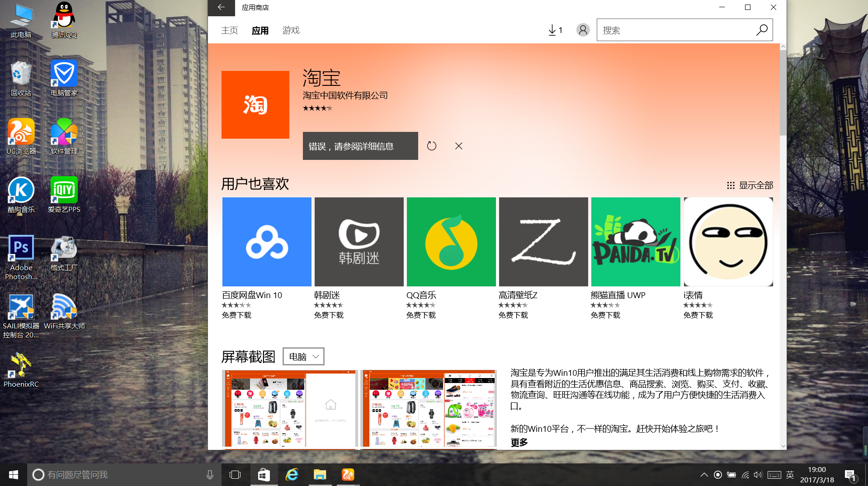Viewport: 868px width, 486px height.
Task: Click the scrollbar down arrow in Store
Action: [783, 446]
